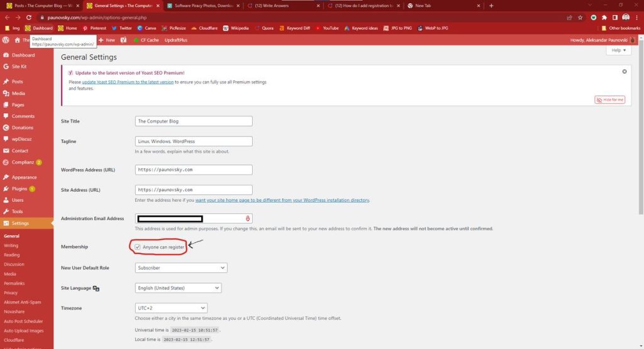Viewport: 644px width, 349px height.
Task: Open Contact sidebar item
Action: (19, 151)
